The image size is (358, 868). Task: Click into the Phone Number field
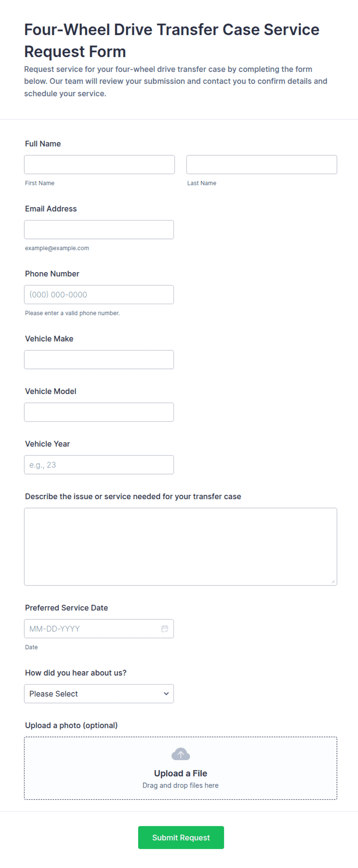99,294
